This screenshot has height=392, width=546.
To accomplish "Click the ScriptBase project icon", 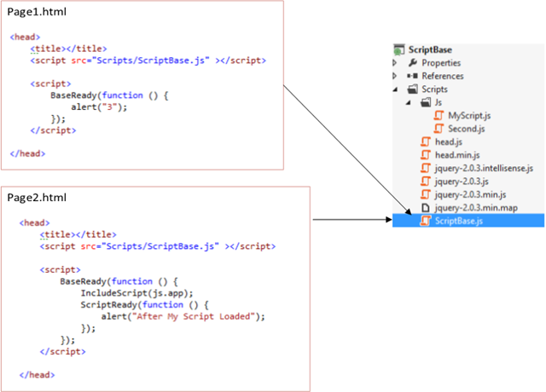I will [399, 49].
